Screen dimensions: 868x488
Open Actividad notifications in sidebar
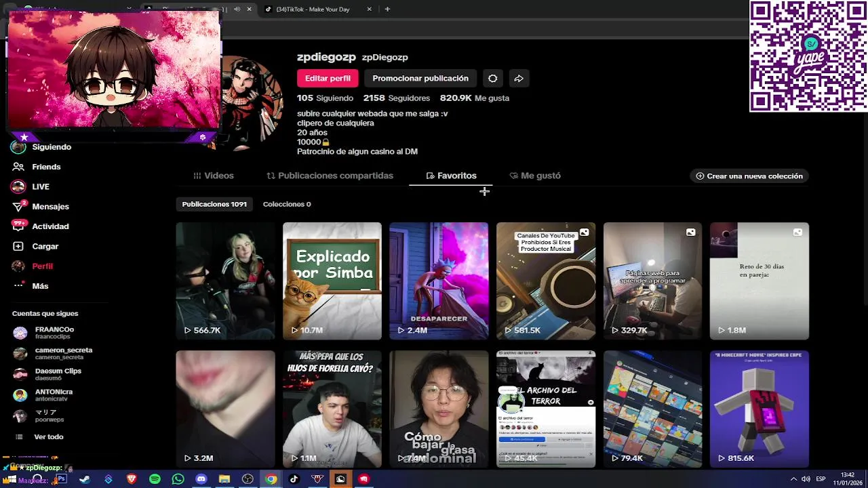(x=41, y=226)
